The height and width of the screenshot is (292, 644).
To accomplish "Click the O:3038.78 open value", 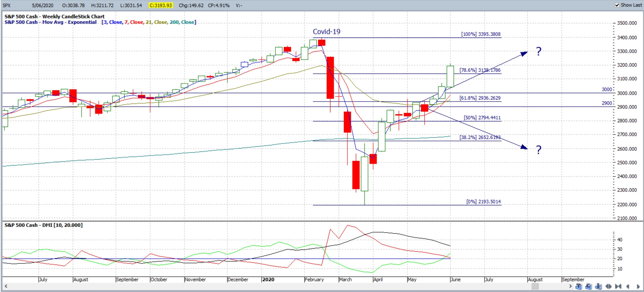I will 73,5.
